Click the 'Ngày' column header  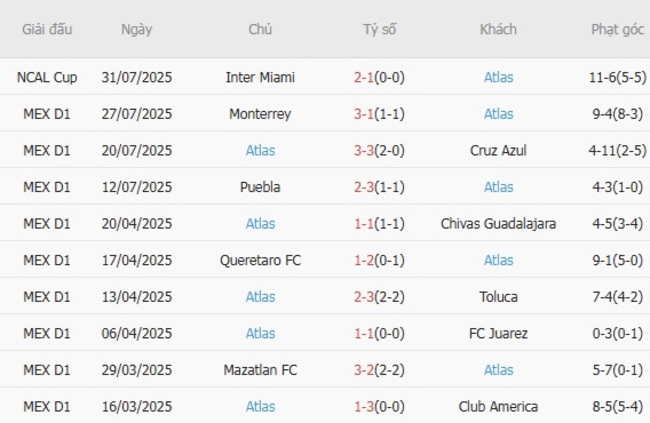tap(137, 29)
